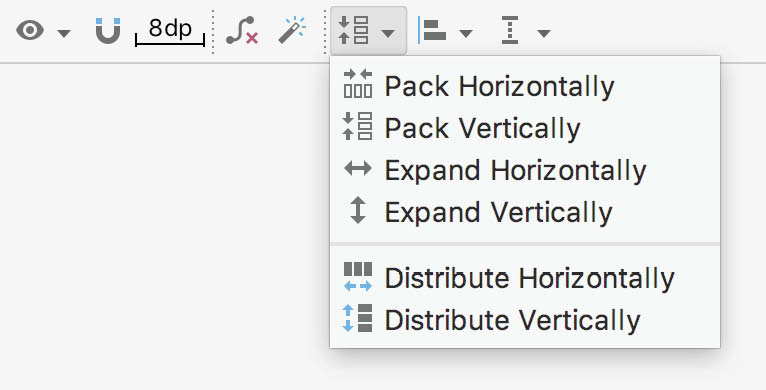Collapse the pack dropdown arrow

[388, 33]
